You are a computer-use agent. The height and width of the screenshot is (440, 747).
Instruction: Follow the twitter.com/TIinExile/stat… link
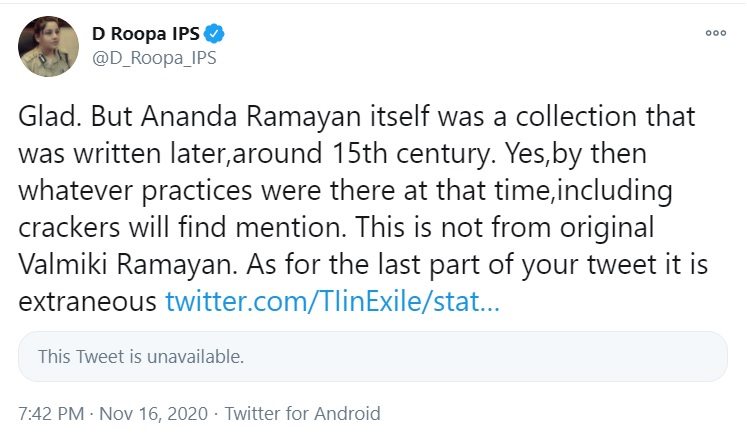click(x=332, y=300)
